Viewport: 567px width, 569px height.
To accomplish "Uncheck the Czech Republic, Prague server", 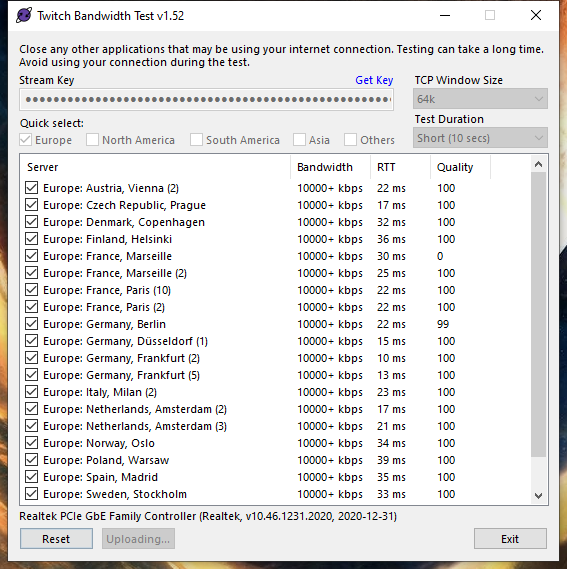I will [32, 205].
